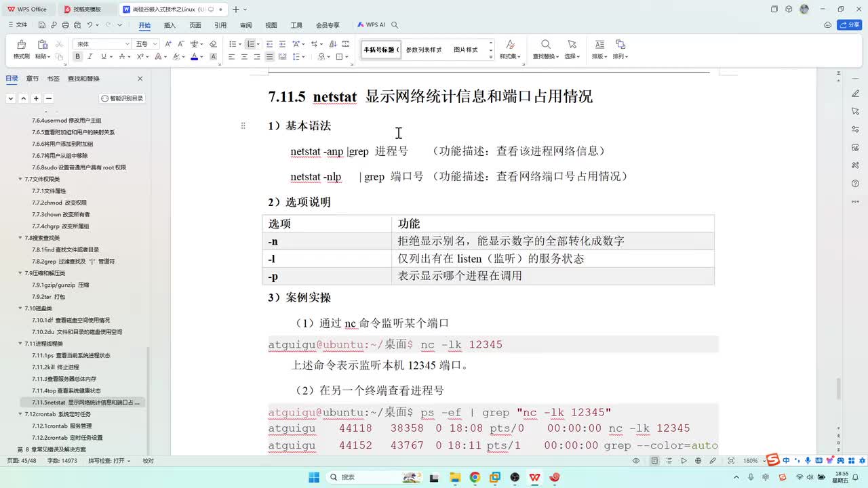Switch to outline view in the status bar
868x488 pixels.
tap(669, 461)
